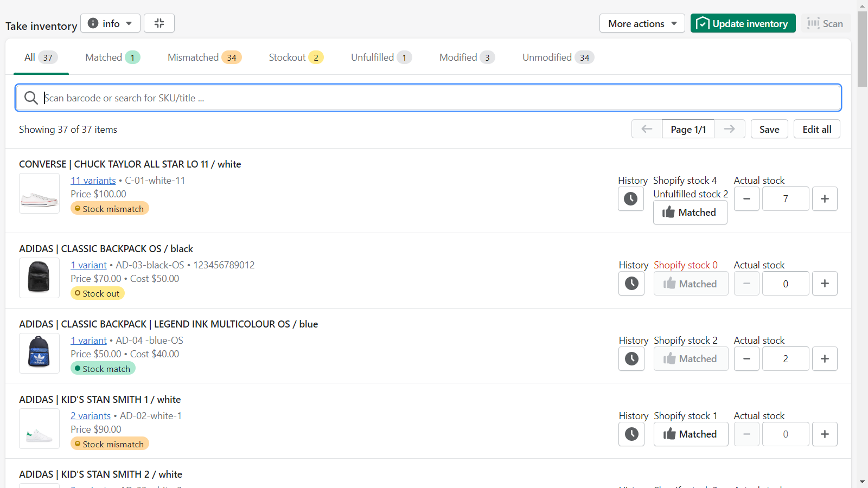This screenshot has height=488, width=868.
Task: Open the Modified tab
Action: tap(467, 57)
